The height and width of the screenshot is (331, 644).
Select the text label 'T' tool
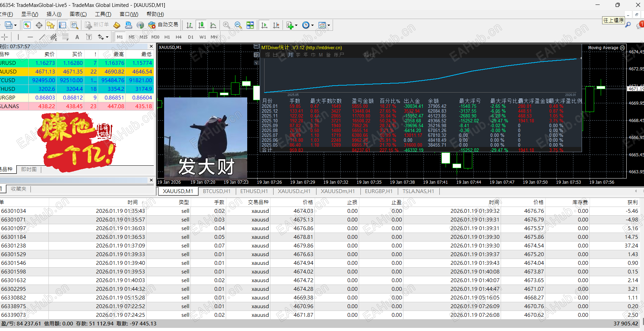pos(89,37)
